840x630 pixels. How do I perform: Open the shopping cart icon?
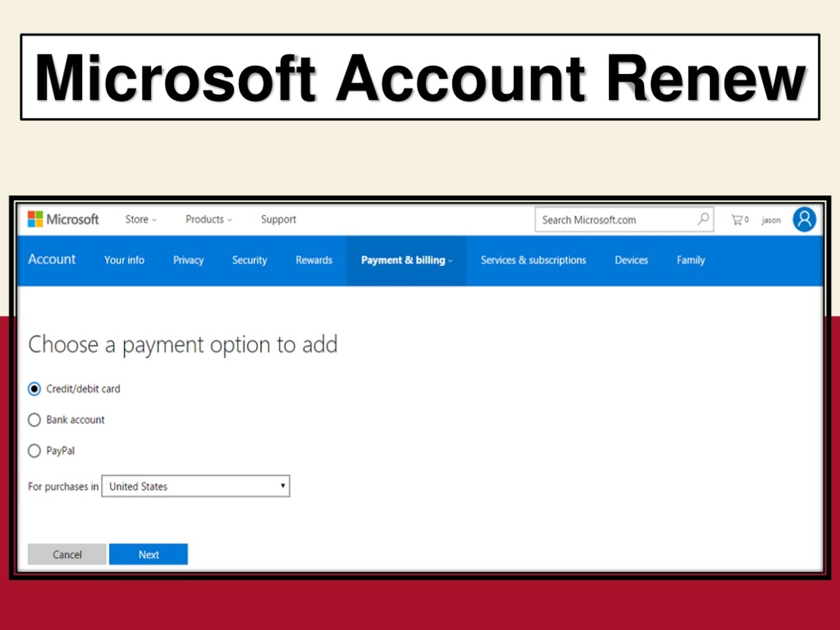[739, 220]
